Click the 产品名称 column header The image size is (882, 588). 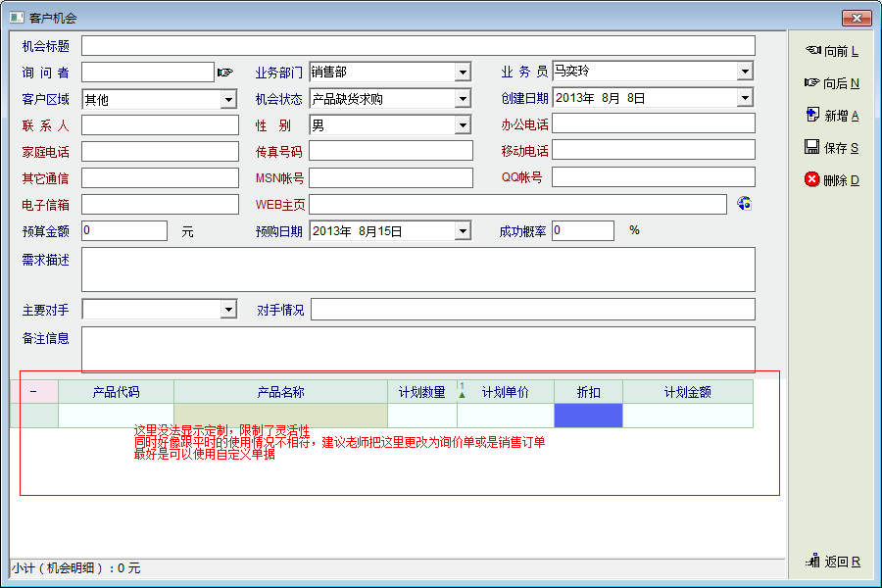pyautogui.click(x=280, y=392)
